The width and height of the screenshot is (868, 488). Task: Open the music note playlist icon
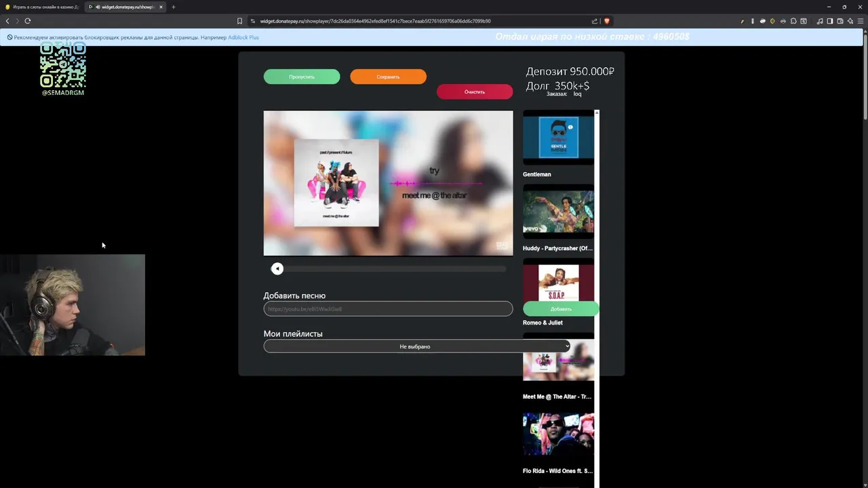coord(820,21)
